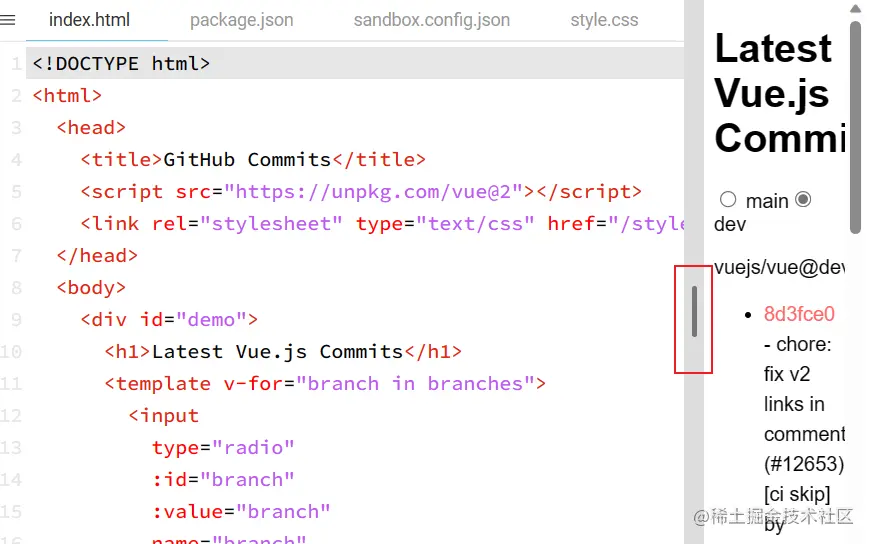Click the :value="branch" code line
The image size is (871, 544).
click(241, 512)
